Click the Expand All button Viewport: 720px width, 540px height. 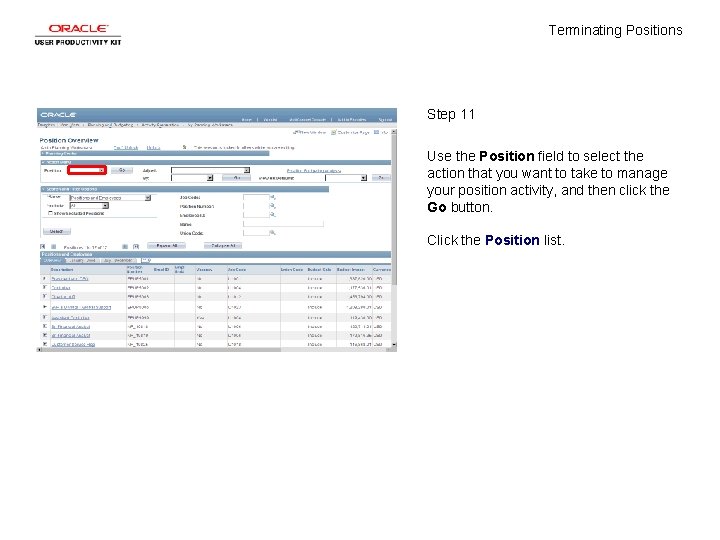[166, 246]
